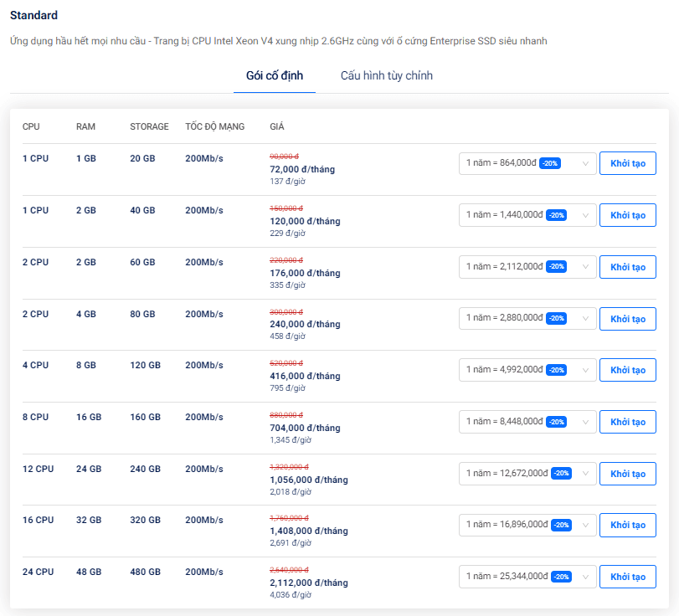679x616 pixels.
Task: Select the 176,000 đ/tháng price
Action: click(305, 273)
